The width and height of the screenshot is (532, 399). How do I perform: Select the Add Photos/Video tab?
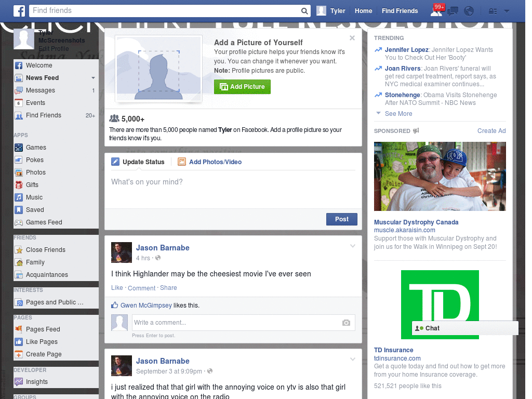(210, 162)
